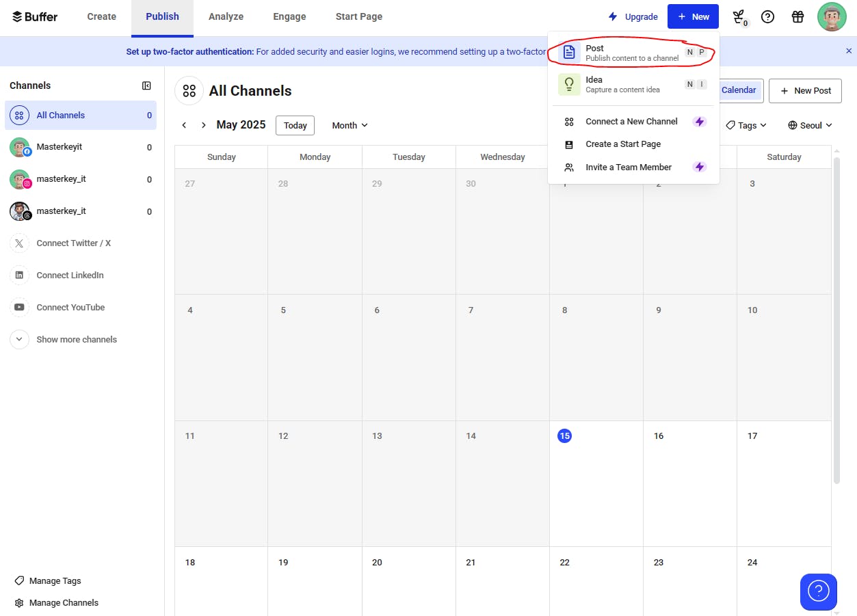
Task: Click the Create a Start Page icon
Action: pyautogui.click(x=569, y=144)
